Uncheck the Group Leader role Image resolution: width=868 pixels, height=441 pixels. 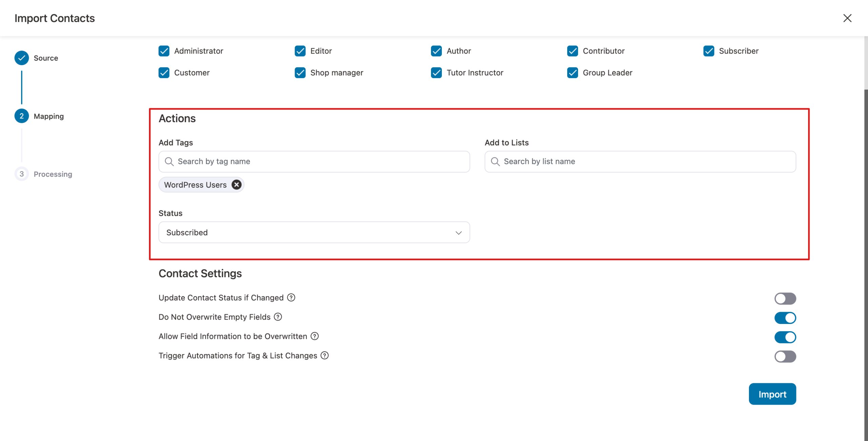pos(573,73)
